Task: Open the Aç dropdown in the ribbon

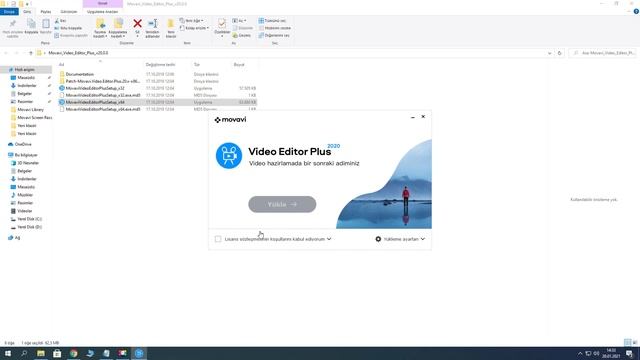Action: coord(239,20)
